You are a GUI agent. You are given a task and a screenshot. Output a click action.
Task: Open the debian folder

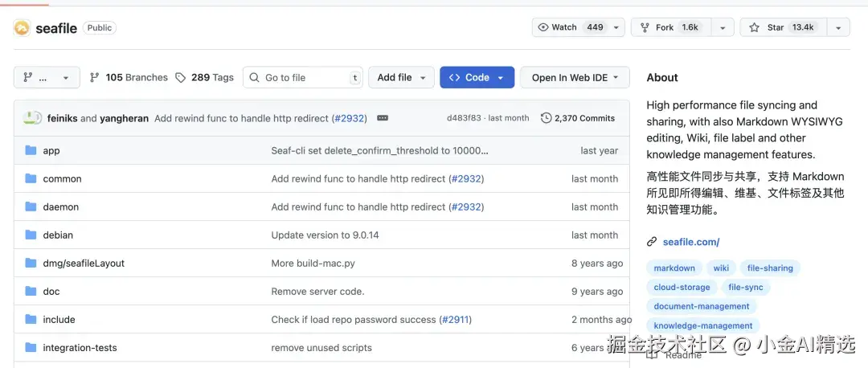tap(58, 235)
